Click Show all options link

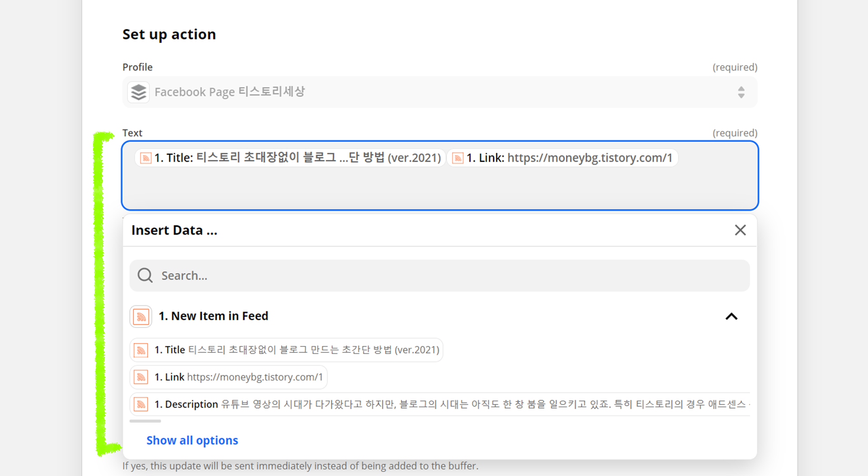192,440
